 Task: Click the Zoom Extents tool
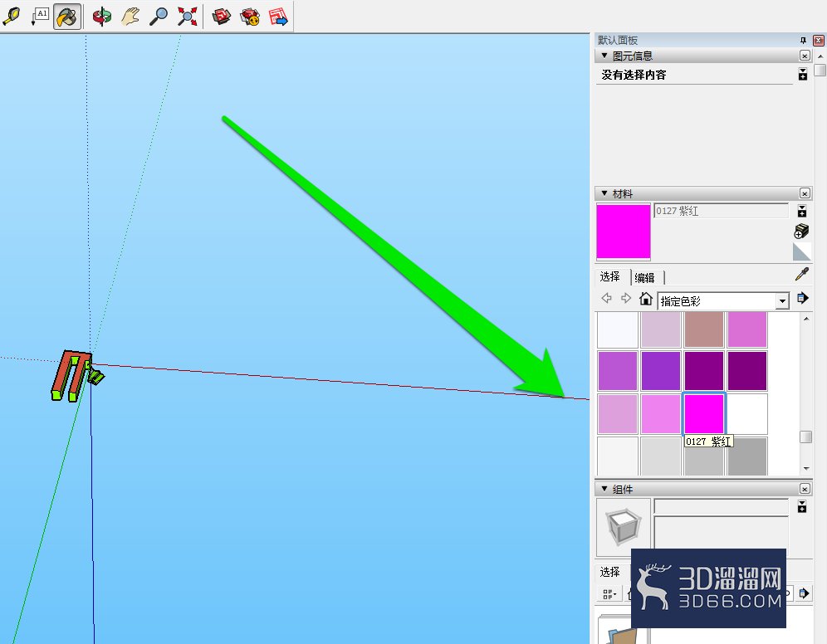pos(187,17)
